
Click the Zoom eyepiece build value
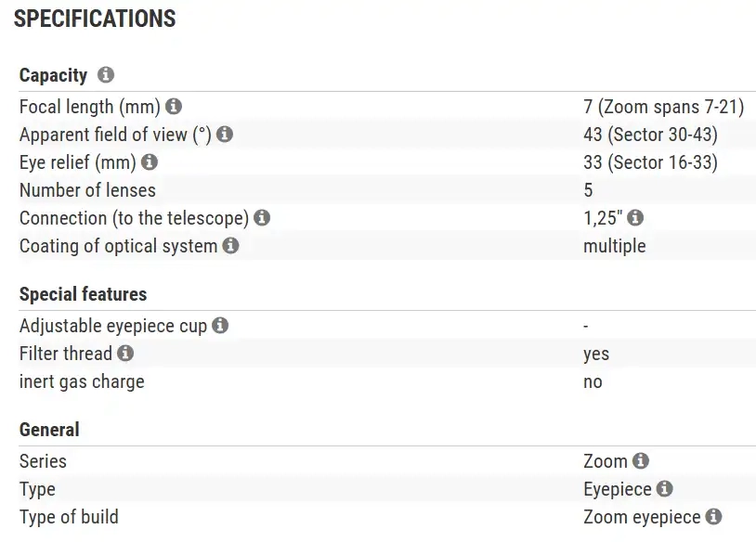click(x=642, y=517)
